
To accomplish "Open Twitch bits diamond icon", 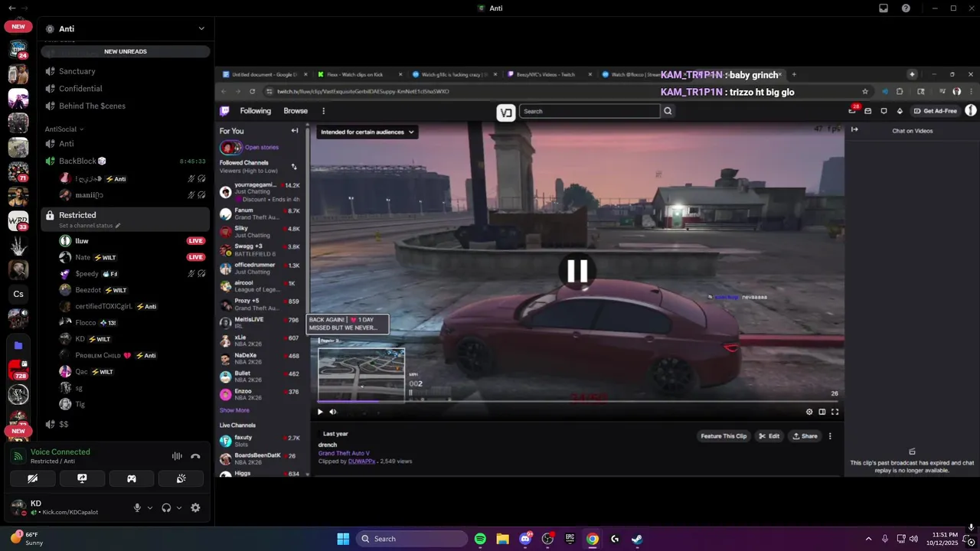I will click(x=900, y=111).
